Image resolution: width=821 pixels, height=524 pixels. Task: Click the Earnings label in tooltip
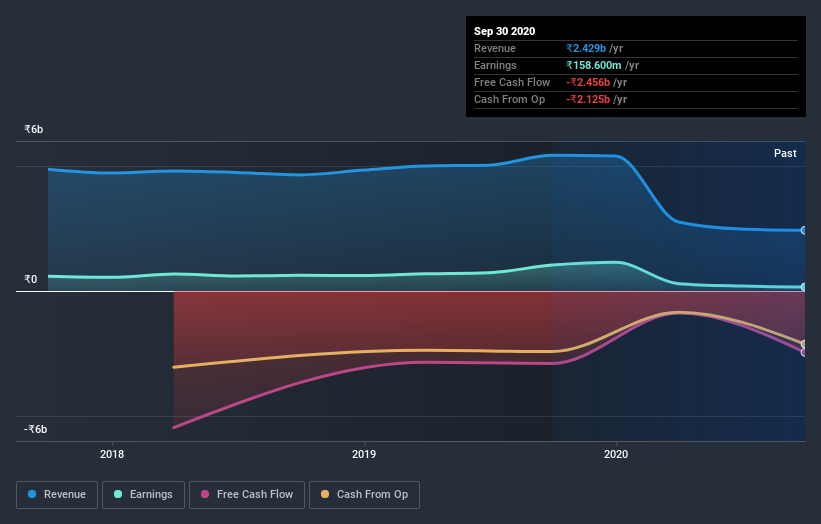tap(495, 65)
